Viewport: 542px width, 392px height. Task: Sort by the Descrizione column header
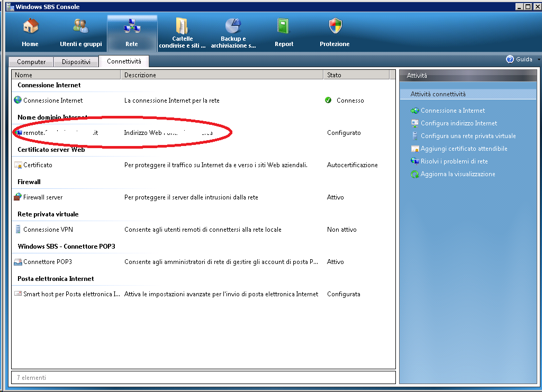point(222,75)
